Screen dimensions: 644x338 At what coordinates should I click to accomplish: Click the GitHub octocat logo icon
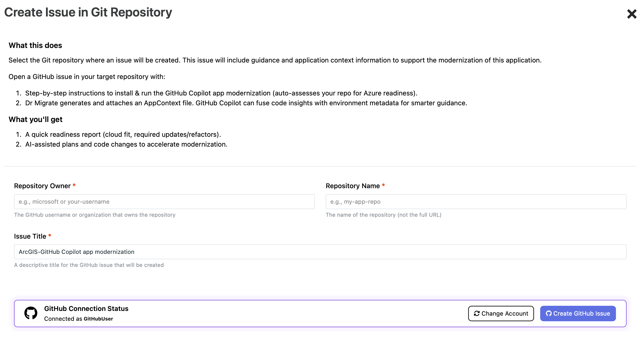pyautogui.click(x=31, y=313)
